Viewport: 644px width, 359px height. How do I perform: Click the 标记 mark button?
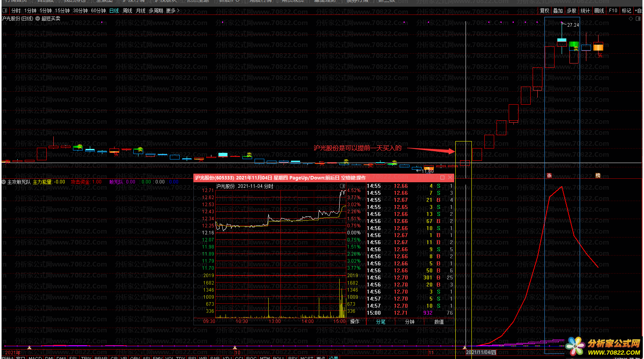[x=627, y=11]
